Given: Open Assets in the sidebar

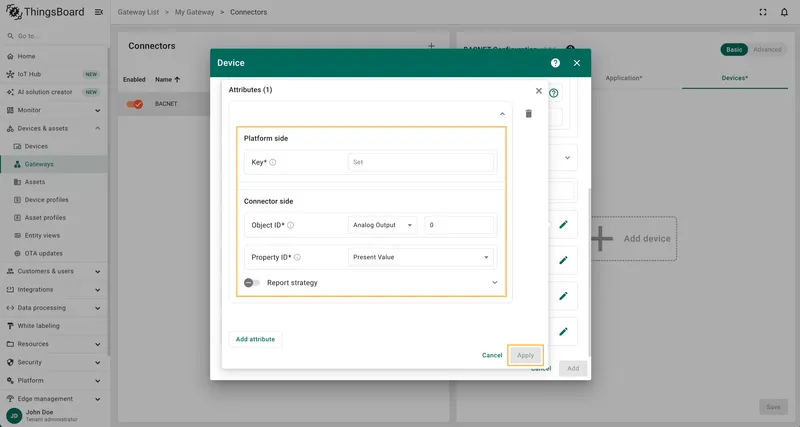Looking at the screenshot, I should 54,182.
